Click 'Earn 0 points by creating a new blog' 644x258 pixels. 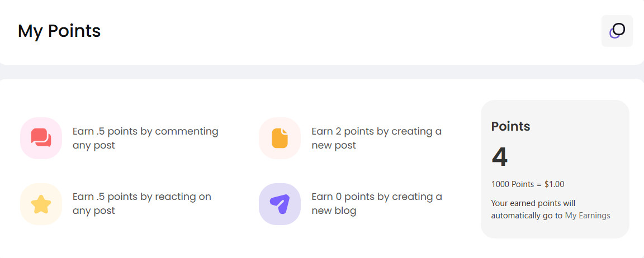tap(377, 203)
